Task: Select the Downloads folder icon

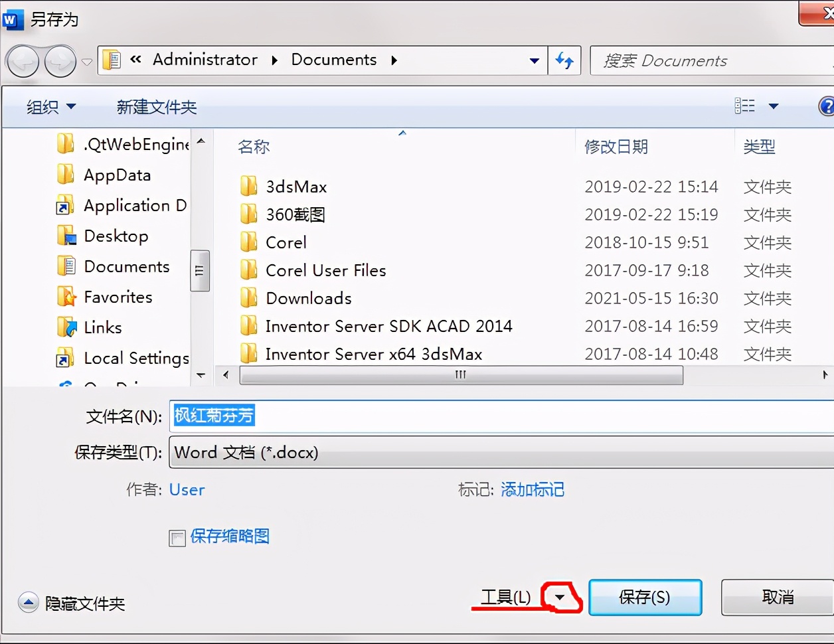Action: [x=249, y=298]
